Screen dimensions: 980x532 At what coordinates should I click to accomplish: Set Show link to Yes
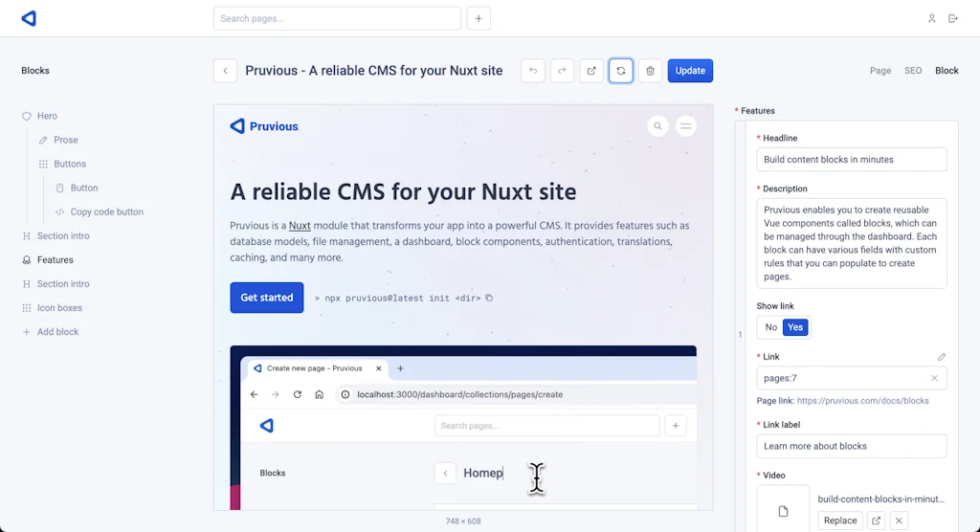[795, 327]
